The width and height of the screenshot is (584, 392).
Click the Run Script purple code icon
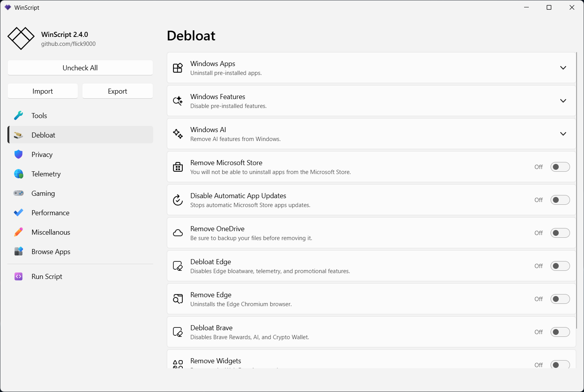pos(18,277)
